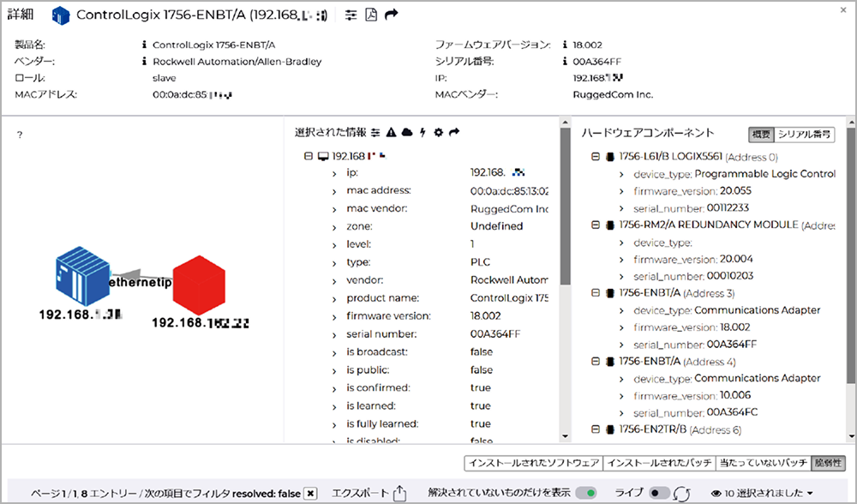Click the share arrow in the title bar
857x504 pixels.
(391, 15)
